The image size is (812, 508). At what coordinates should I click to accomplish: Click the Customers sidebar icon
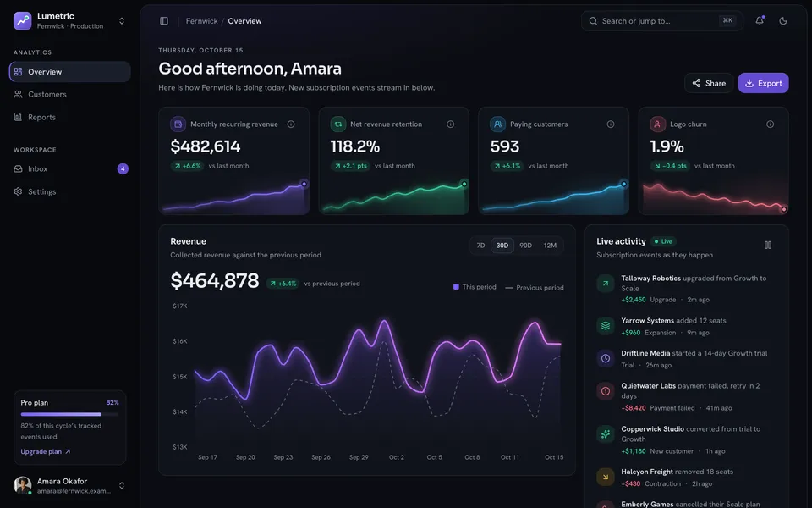pos(18,94)
